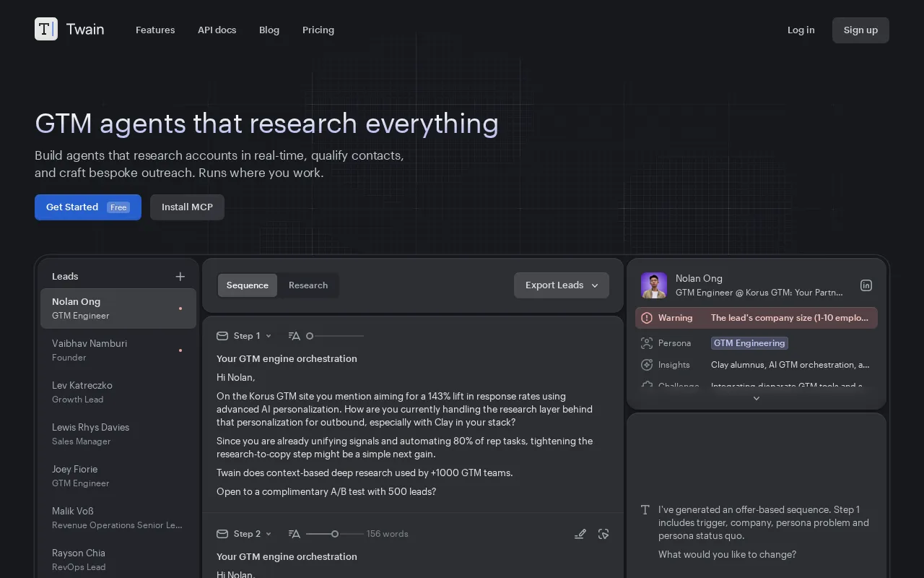Click the Twain logo icon
This screenshot has width=924, height=578.
pos(46,29)
